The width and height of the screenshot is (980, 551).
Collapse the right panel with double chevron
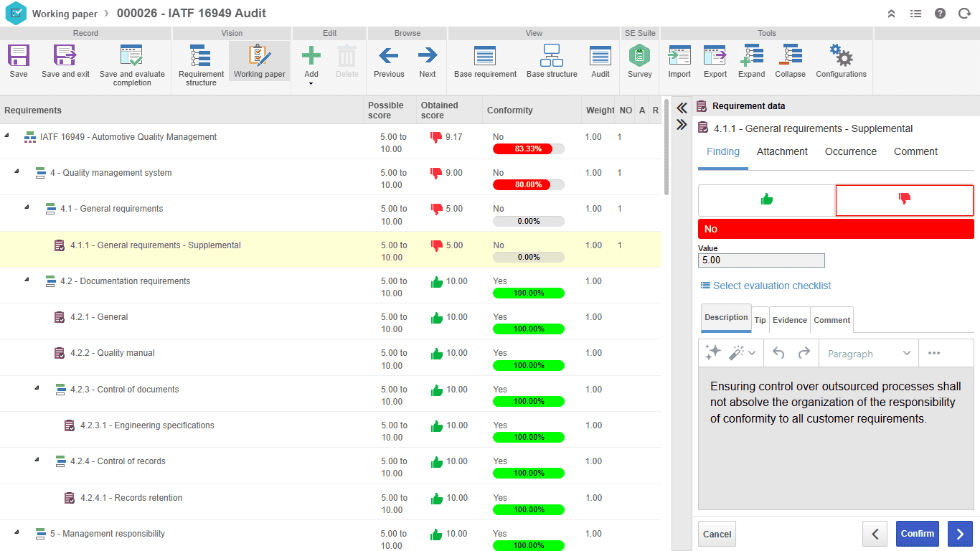point(682,124)
